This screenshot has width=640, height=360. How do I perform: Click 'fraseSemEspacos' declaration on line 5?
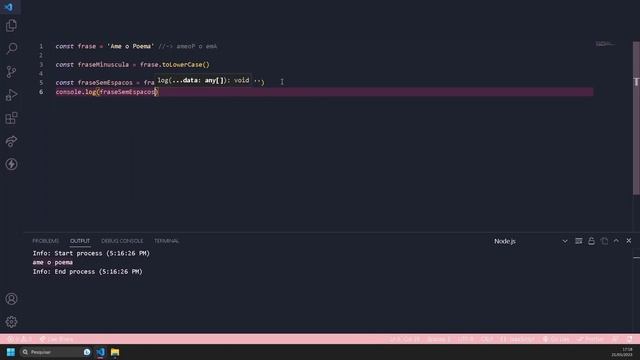(105, 82)
